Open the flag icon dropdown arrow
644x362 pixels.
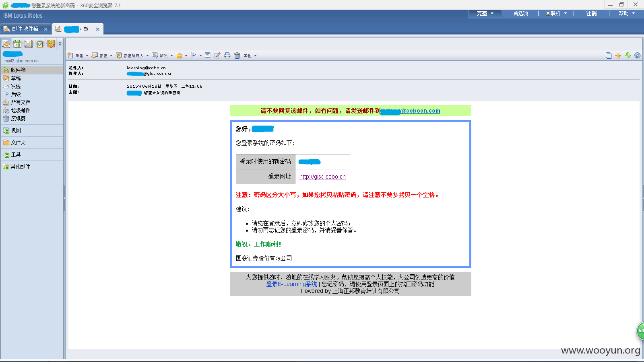[x=200, y=56]
